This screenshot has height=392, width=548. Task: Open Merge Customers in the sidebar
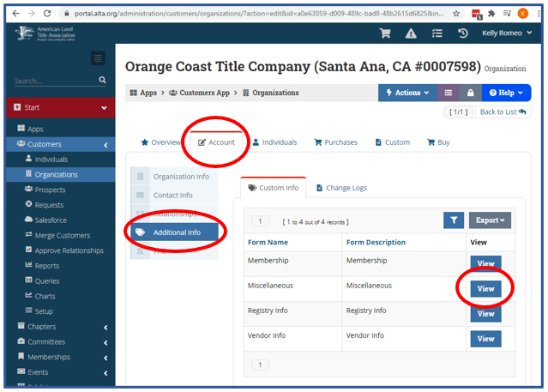pyautogui.click(x=63, y=235)
